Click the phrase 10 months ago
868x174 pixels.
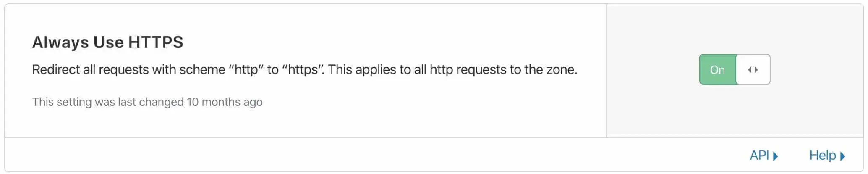tap(225, 102)
